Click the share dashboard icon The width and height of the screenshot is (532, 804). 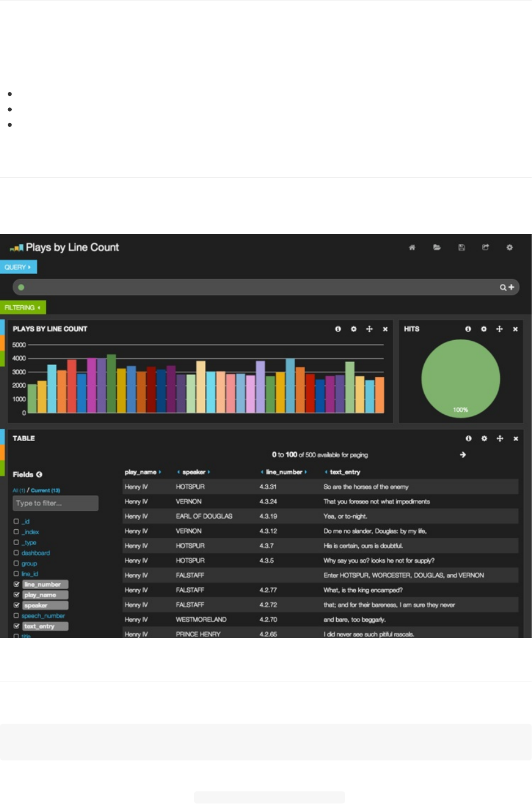point(485,247)
